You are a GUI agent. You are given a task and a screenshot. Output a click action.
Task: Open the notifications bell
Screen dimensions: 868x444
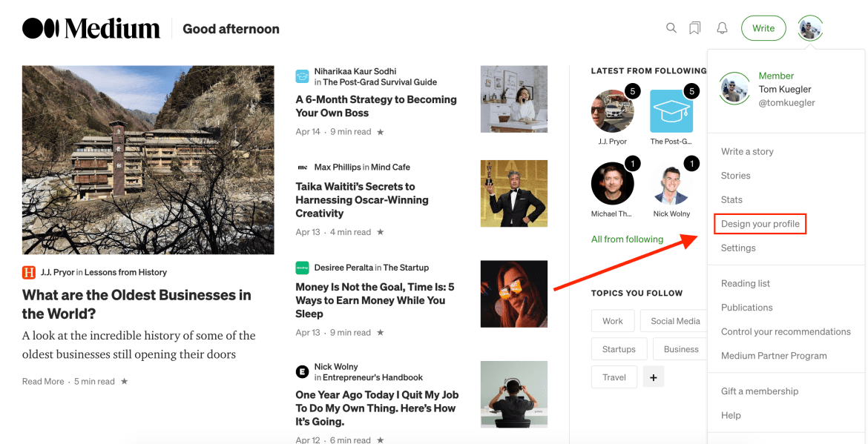pos(720,27)
